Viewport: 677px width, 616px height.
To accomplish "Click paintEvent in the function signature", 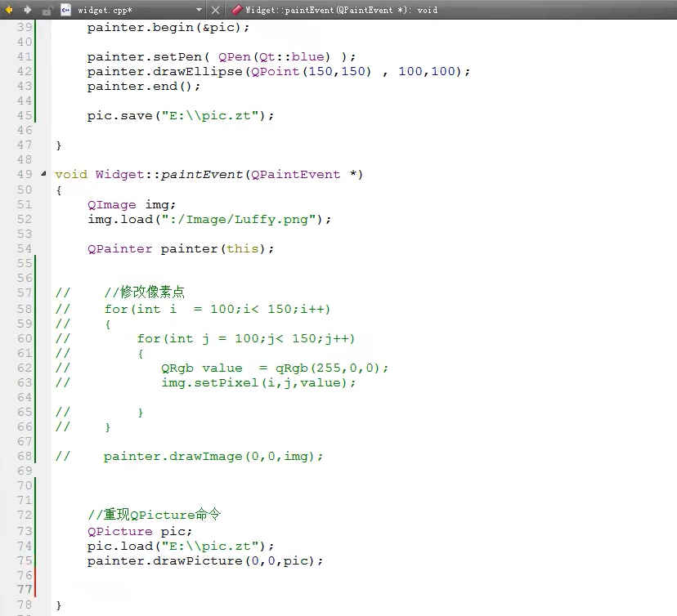I will point(202,174).
